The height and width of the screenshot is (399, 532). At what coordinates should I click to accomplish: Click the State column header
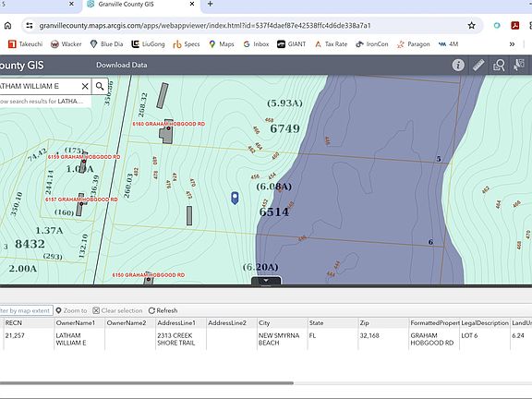pos(332,323)
